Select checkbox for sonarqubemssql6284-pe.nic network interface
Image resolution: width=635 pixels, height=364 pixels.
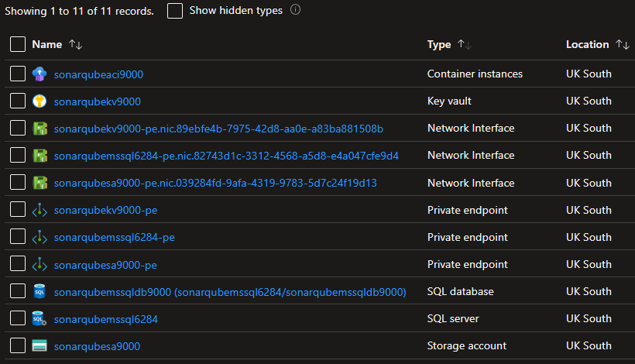point(18,155)
